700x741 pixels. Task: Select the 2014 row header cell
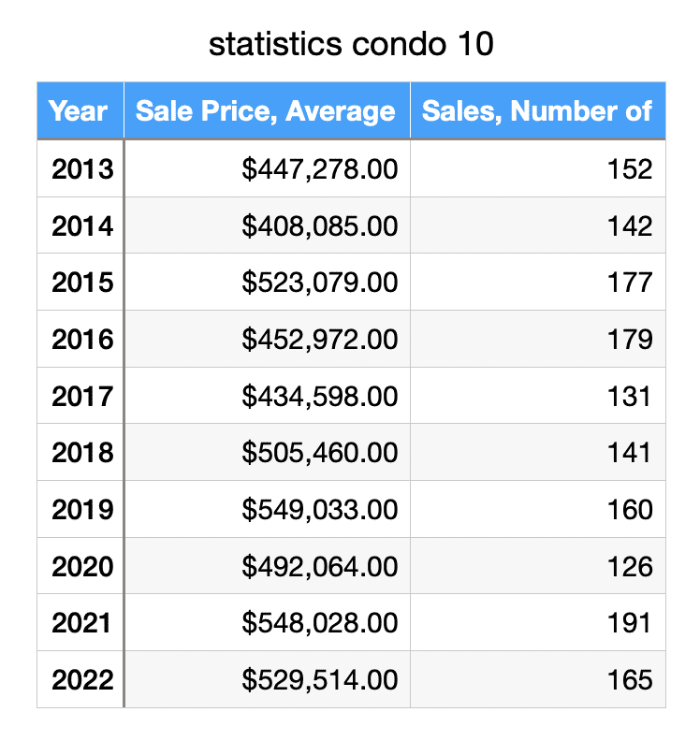tap(81, 225)
